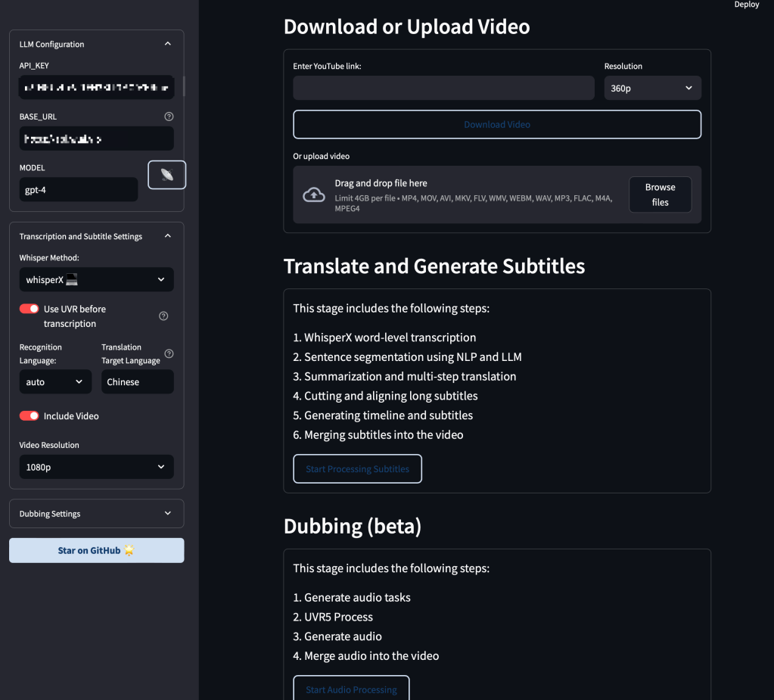Screen dimensions: 774x700
Task: Click the Browse files button
Action: coord(660,194)
